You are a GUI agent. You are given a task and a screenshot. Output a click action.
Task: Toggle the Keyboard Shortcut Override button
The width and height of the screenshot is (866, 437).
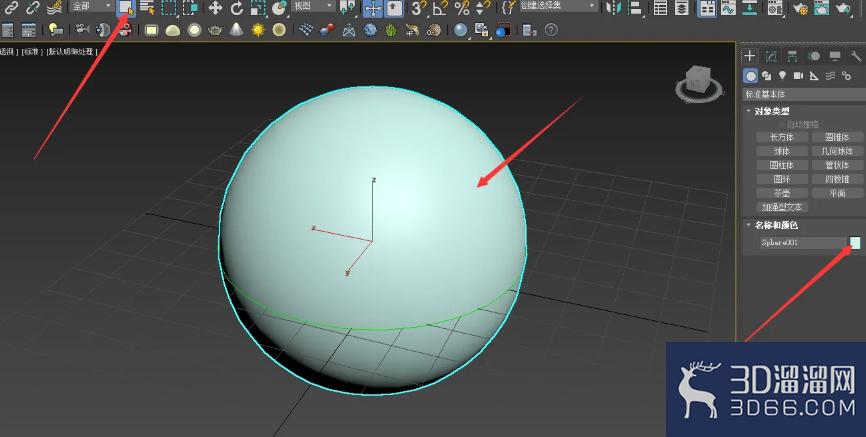pos(394,8)
